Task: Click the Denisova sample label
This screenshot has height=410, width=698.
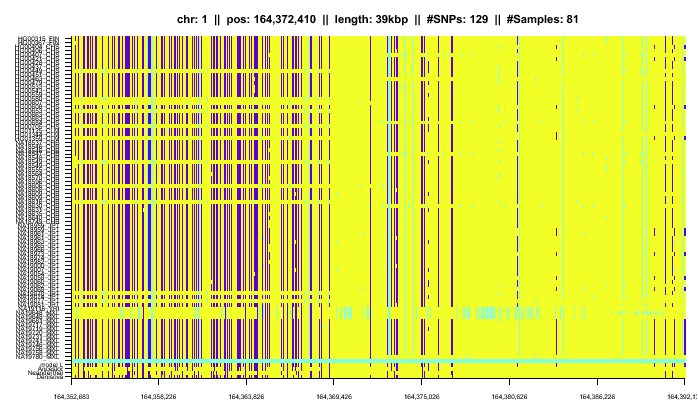Action: (x=49, y=377)
